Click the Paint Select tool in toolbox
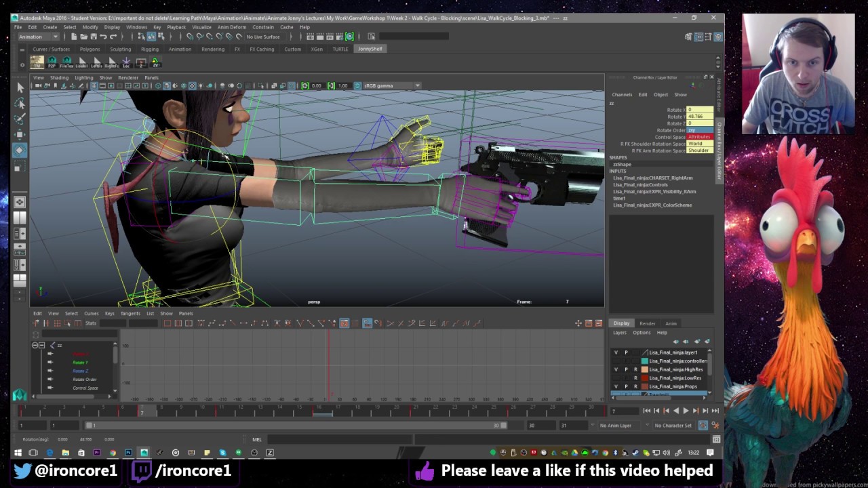The width and height of the screenshot is (868, 488). click(20, 119)
